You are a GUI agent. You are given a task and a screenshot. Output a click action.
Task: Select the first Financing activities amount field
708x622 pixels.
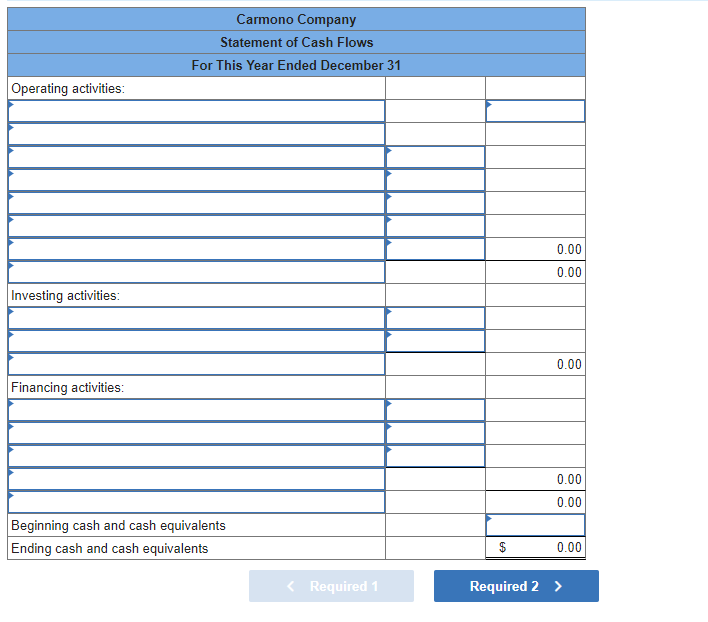click(x=435, y=410)
